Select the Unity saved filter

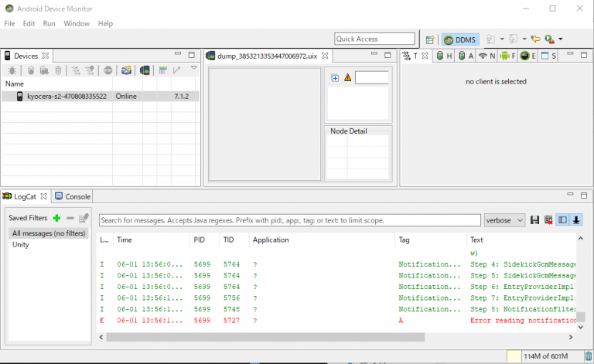coord(21,244)
